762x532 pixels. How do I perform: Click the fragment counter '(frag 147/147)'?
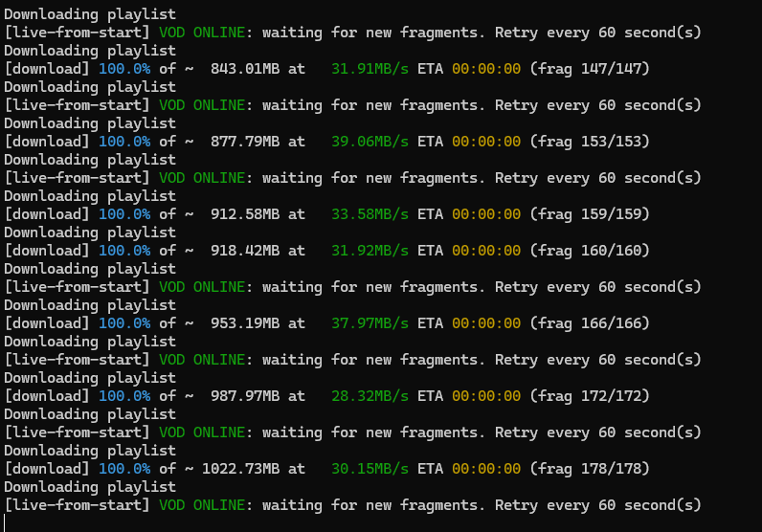590,69
